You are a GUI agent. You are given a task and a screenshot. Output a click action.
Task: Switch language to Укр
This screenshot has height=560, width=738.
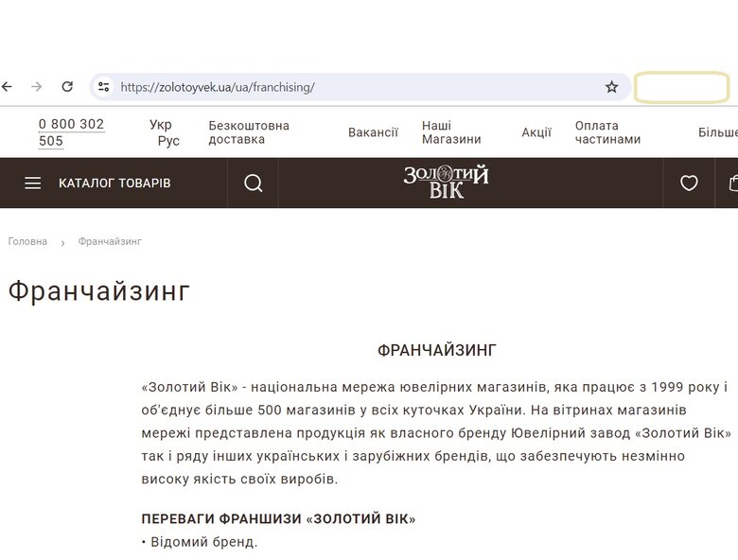(161, 125)
